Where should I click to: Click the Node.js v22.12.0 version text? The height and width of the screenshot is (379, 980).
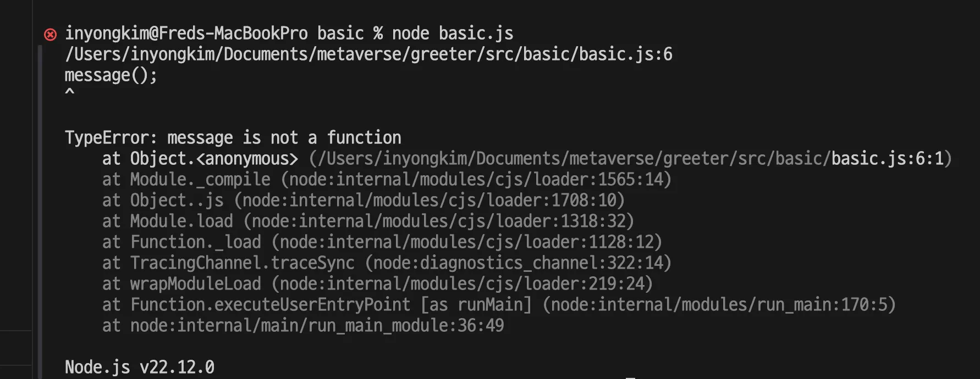pyautogui.click(x=140, y=367)
